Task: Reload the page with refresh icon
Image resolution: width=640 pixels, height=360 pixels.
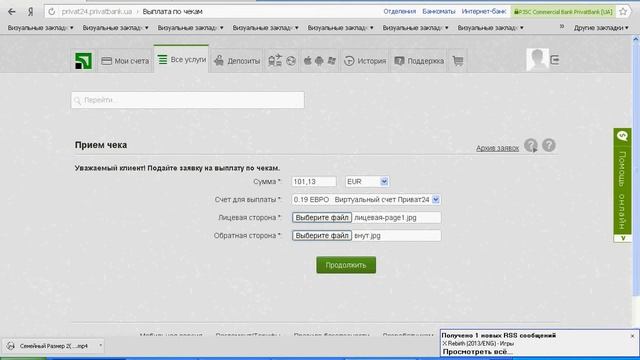Action: point(51,12)
